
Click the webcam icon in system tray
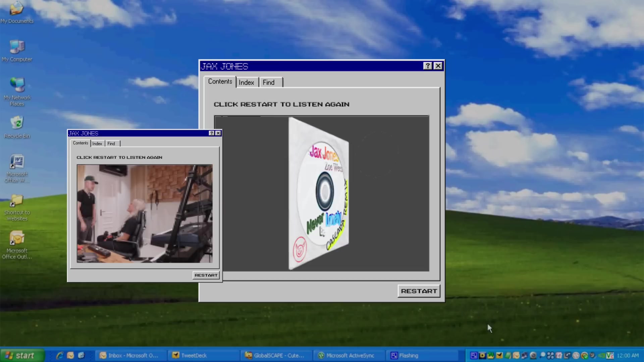(533, 355)
